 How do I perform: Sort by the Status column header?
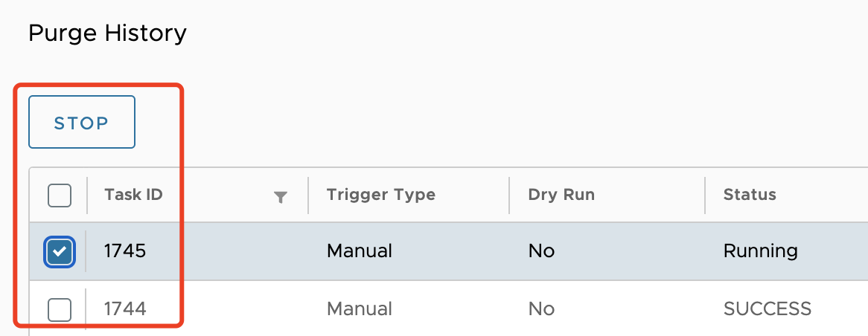click(x=750, y=195)
